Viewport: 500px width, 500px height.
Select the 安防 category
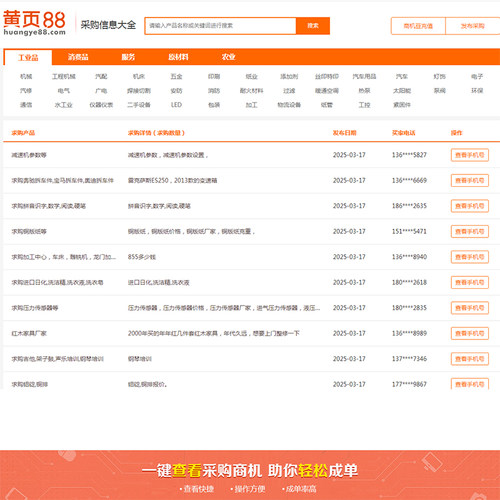coord(176,91)
